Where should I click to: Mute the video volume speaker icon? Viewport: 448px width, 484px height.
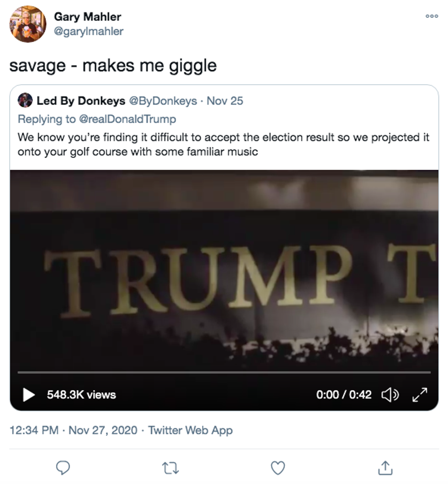pos(390,395)
